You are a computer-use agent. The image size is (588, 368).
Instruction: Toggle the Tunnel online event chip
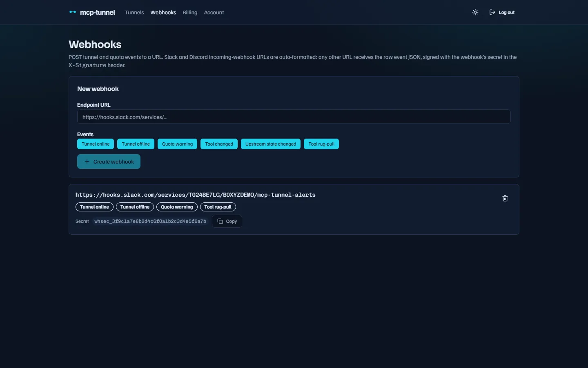96,144
